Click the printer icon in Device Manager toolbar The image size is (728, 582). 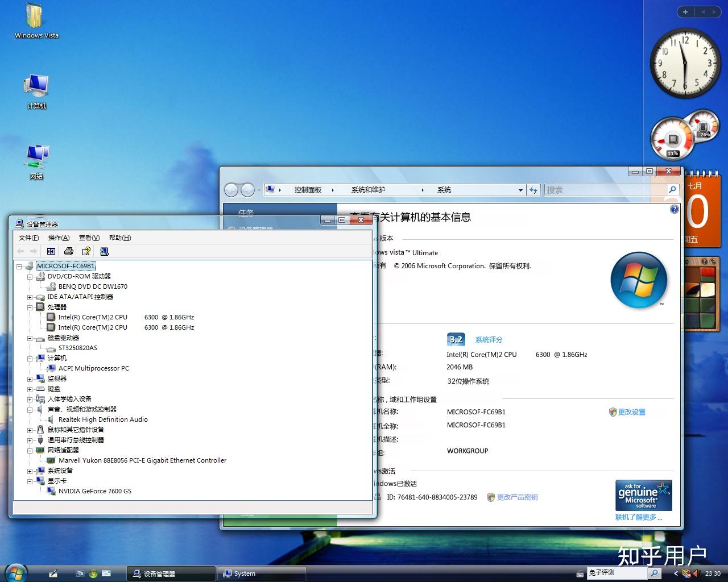tap(69, 251)
